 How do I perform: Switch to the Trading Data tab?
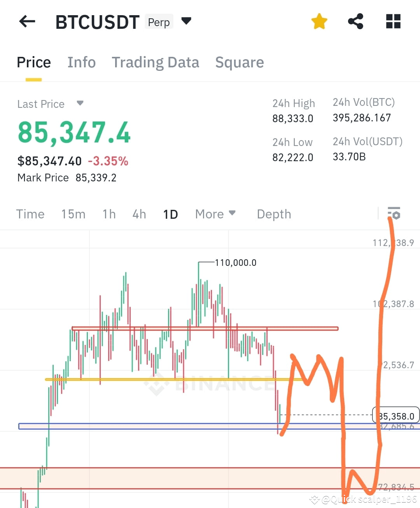click(156, 62)
